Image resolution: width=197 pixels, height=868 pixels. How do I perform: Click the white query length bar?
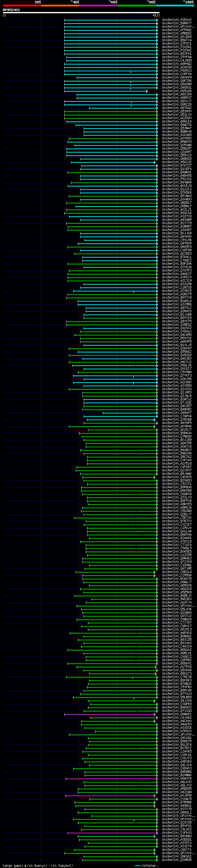[x=81, y=13]
